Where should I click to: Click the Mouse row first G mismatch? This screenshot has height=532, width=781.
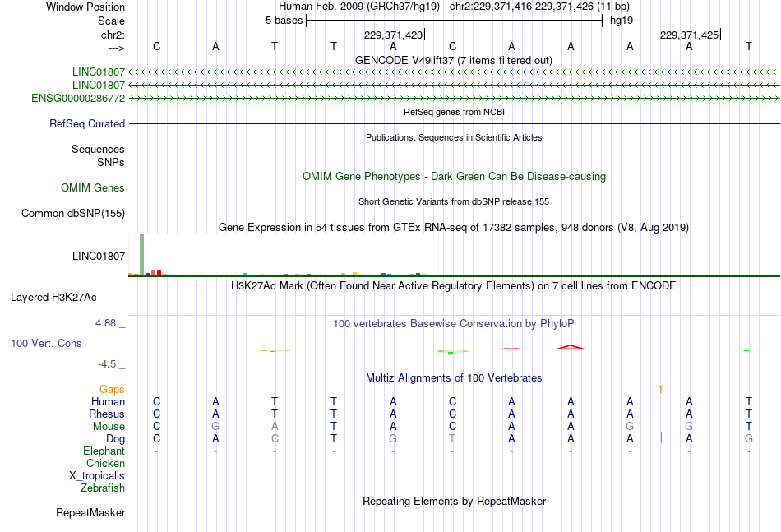[x=215, y=427]
